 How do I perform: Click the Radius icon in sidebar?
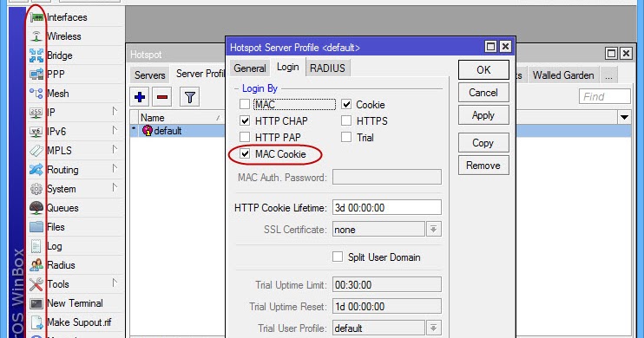pyautogui.click(x=36, y=265)
